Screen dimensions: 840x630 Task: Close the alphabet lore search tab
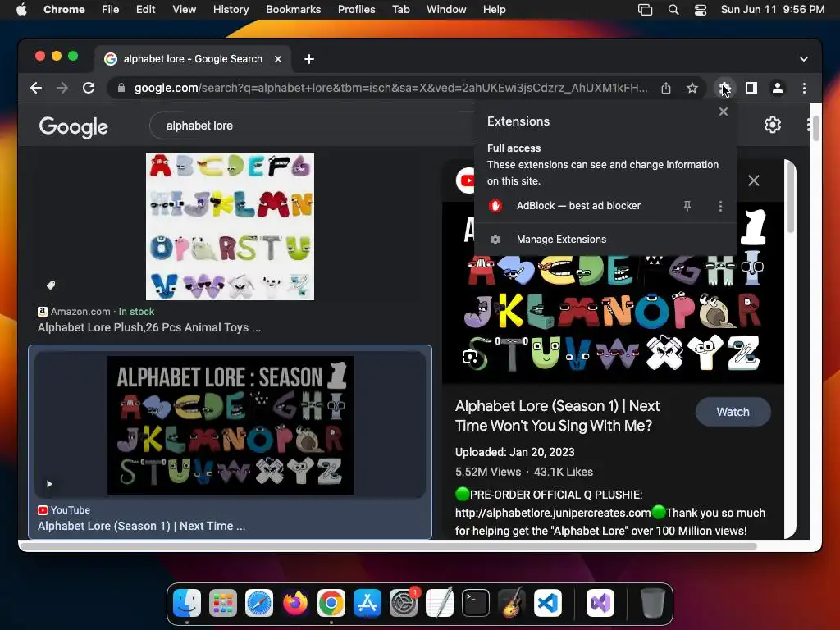[x=278, y=59]
